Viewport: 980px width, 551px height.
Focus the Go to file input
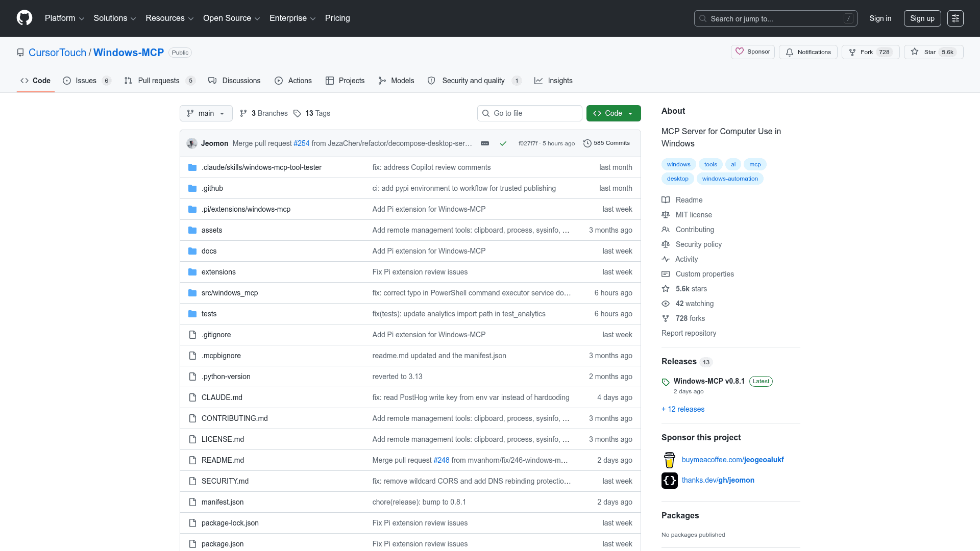tap(530, 113)
